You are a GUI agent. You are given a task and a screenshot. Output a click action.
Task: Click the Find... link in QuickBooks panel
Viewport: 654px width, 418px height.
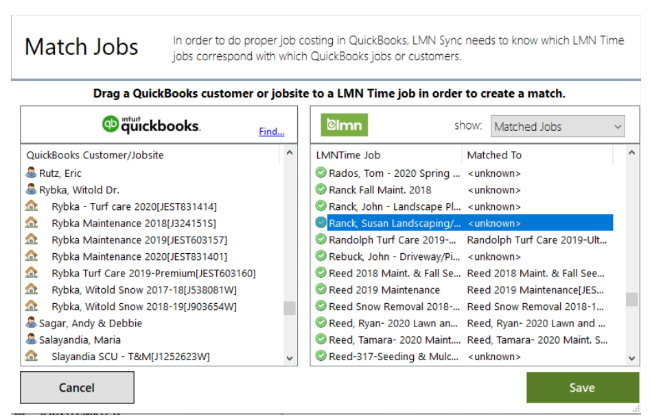(272, 131)
